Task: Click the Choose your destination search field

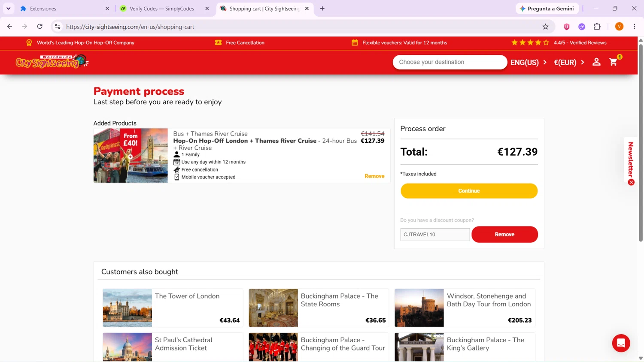Action: (450, 62)
